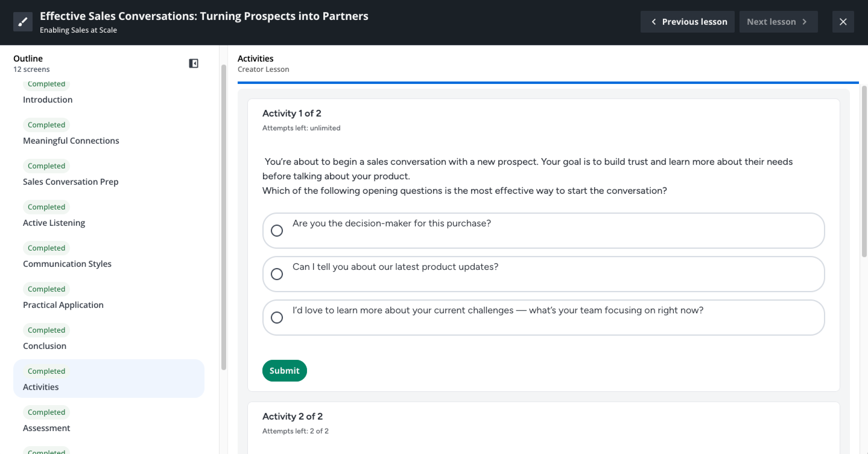This screenshot has width=868, height=454.
Task: Open Meaningful Connections in outline
Action: 71,141
